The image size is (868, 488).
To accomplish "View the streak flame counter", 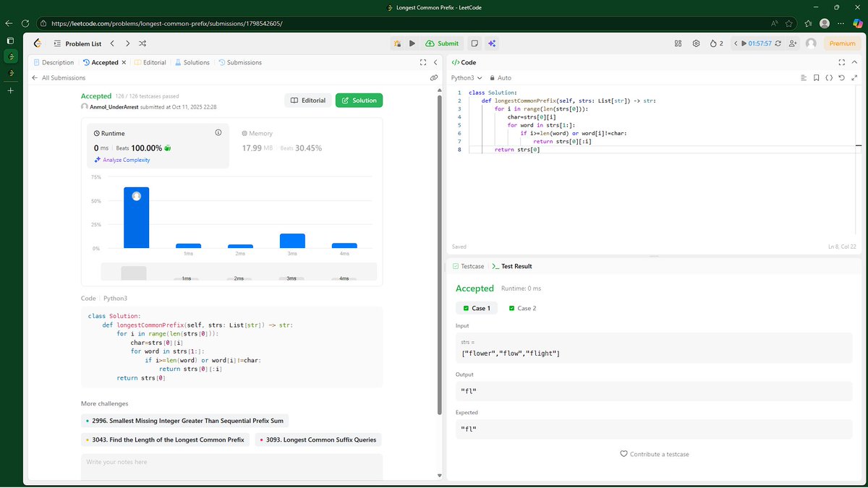I will click(716, 43).
